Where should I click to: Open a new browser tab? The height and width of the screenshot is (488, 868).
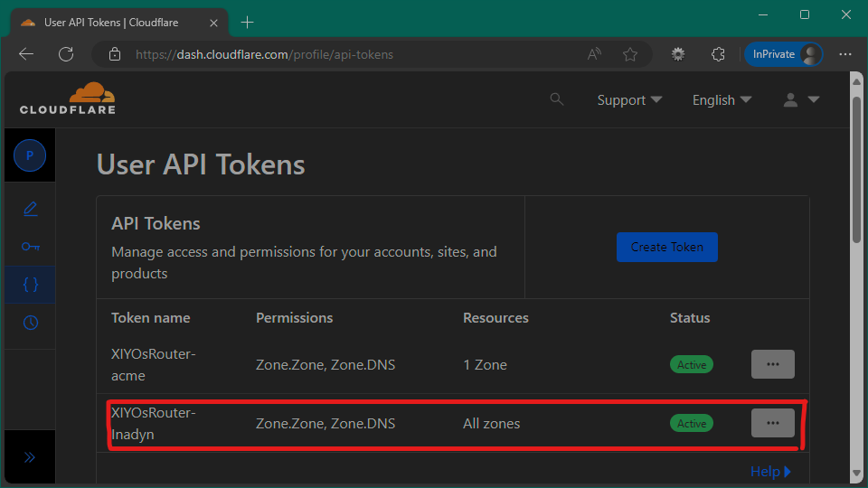click(248, 22)
